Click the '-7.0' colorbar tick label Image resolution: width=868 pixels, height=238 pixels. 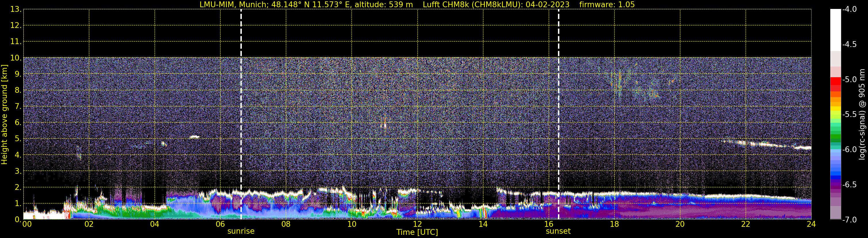coord(850,220)
